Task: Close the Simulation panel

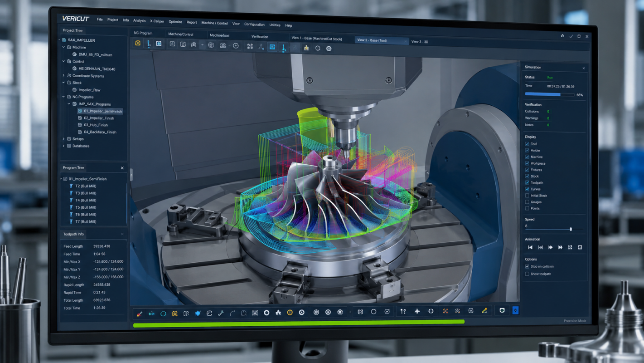Action: click(x=584, y=68)
